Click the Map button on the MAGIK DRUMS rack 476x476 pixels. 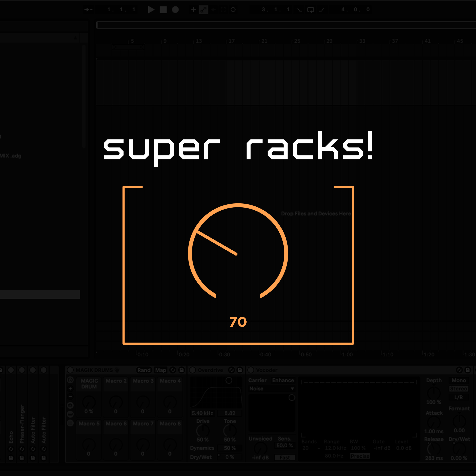click(161, 370)
